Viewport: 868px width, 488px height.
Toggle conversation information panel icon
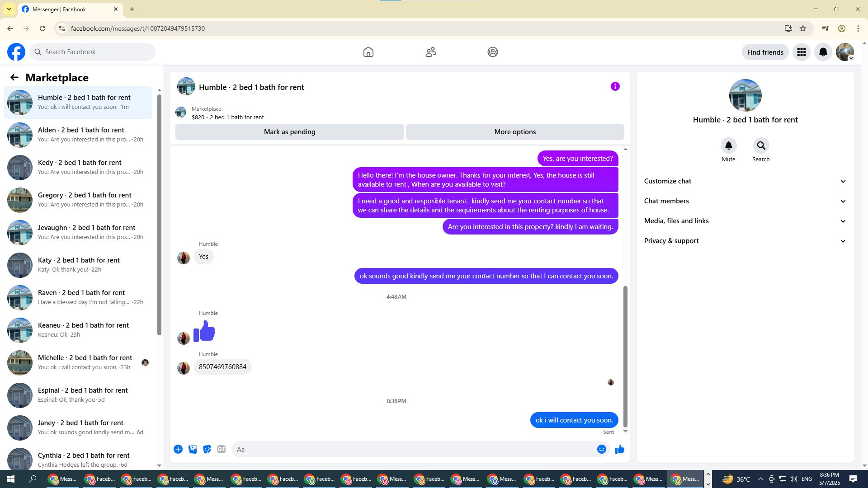tap(615, 86)
